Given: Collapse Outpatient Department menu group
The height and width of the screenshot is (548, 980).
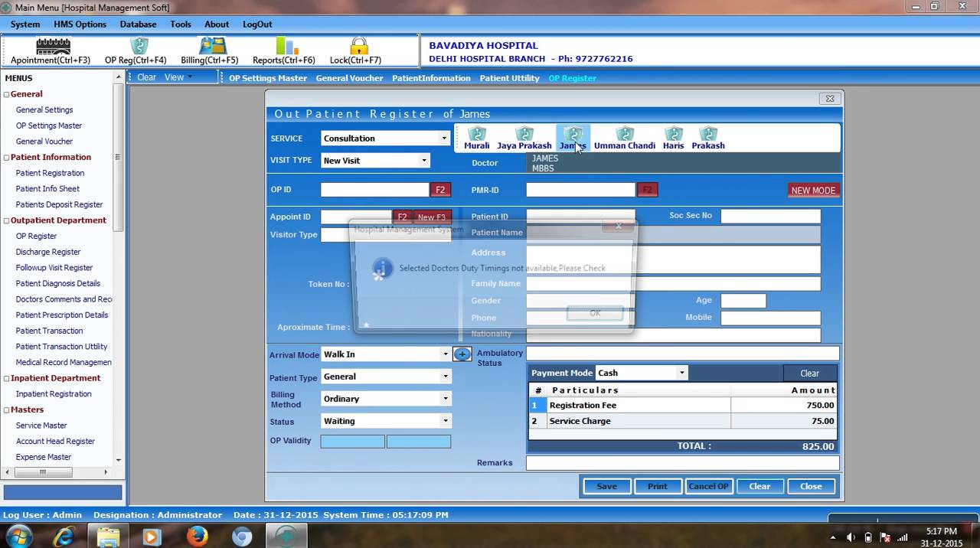Looking at the screenshot, I should pos(7,221).
